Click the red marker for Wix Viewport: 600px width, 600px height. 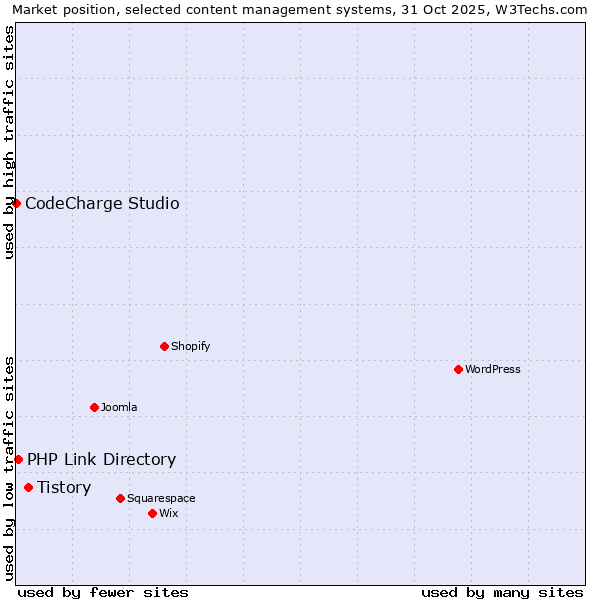pos(152,513)
